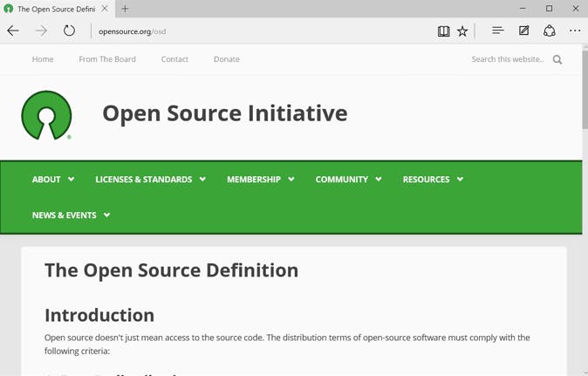Click the opensource.org/osd address bar

pos(132,31)
